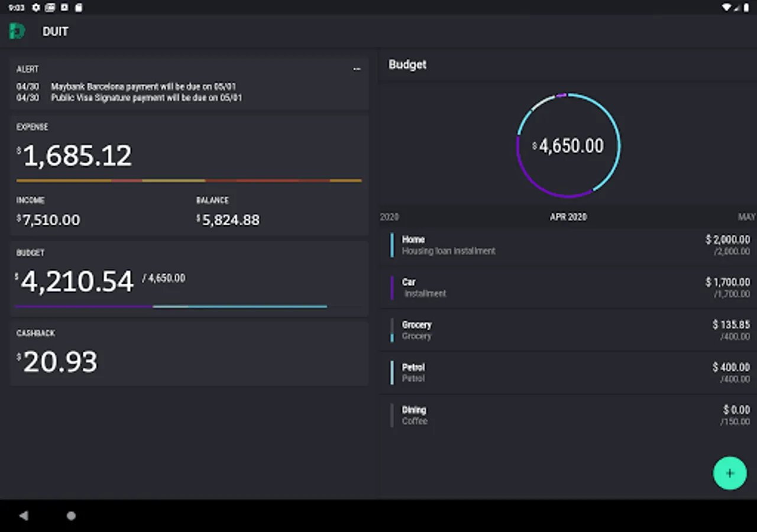Open the settings gear in the status bar
This screenshot has width=757, height=532.
pos(36,8)
